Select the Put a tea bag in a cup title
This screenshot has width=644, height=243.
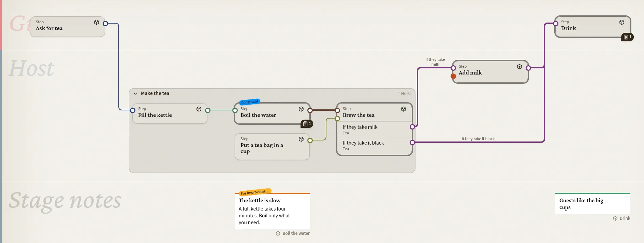pos(262,148)
